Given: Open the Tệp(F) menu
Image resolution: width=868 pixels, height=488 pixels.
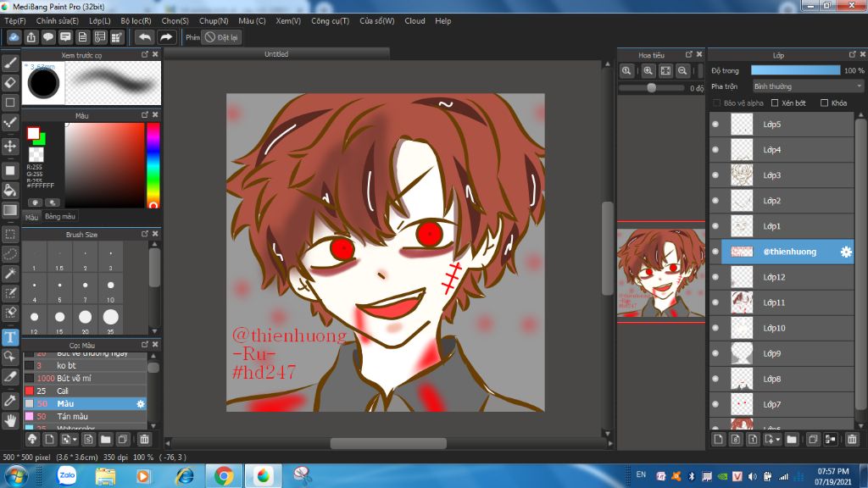Looking at the screenshot, I should point(15,21).
